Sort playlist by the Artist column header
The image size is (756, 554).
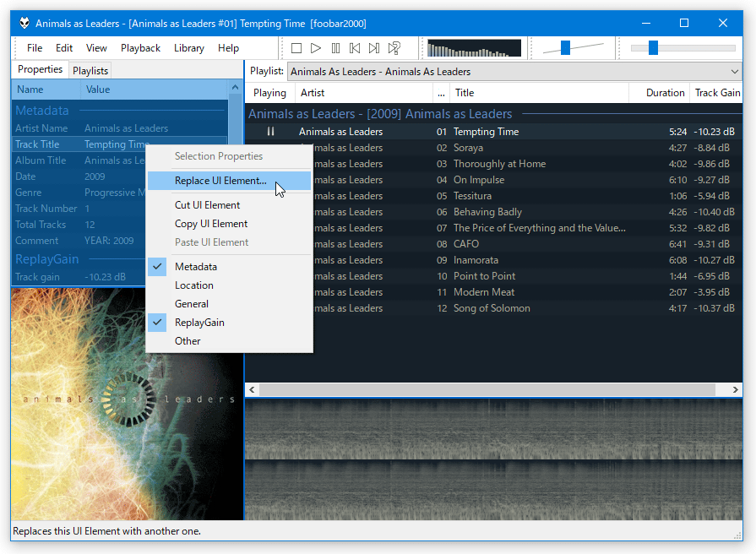pos(364,93)
